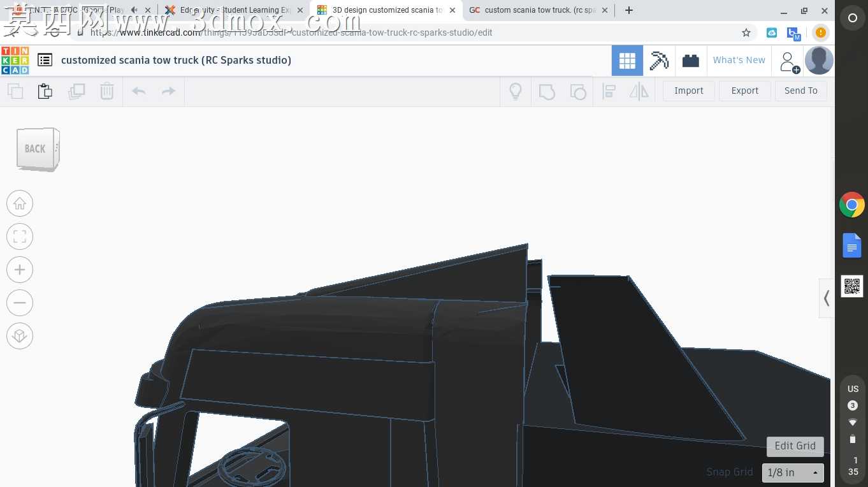The image size is (868, 487).
Task: Switch to Edgenuity Student Learning tab
Action: (233, 10)
